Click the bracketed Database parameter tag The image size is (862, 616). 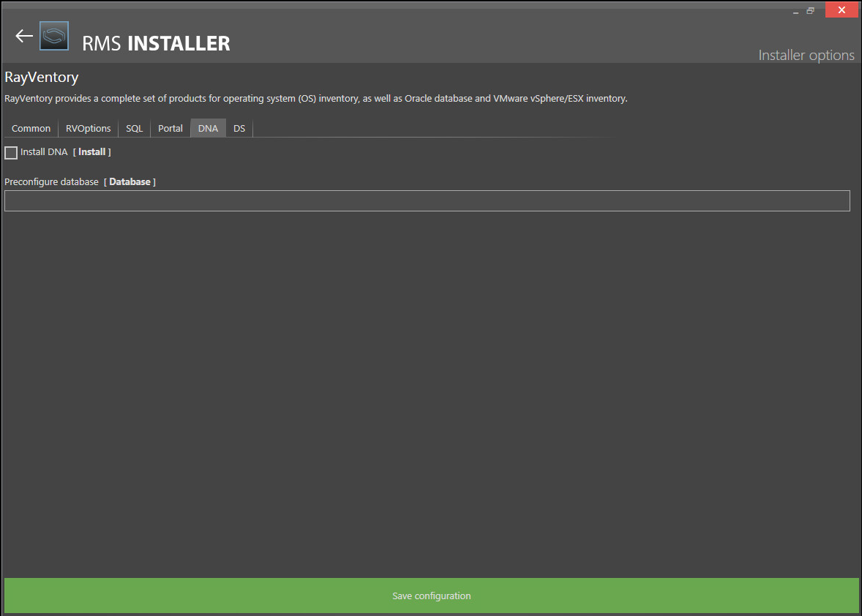pos(130,181)
